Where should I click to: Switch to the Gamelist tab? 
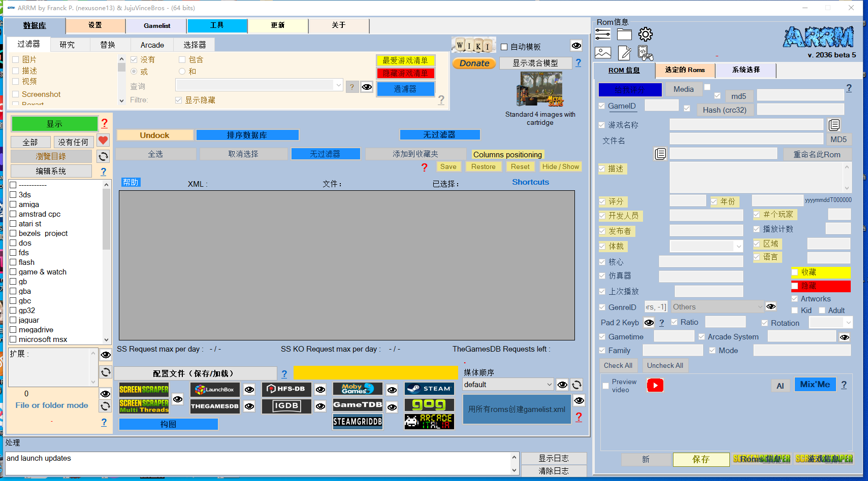tap(156, 26)
